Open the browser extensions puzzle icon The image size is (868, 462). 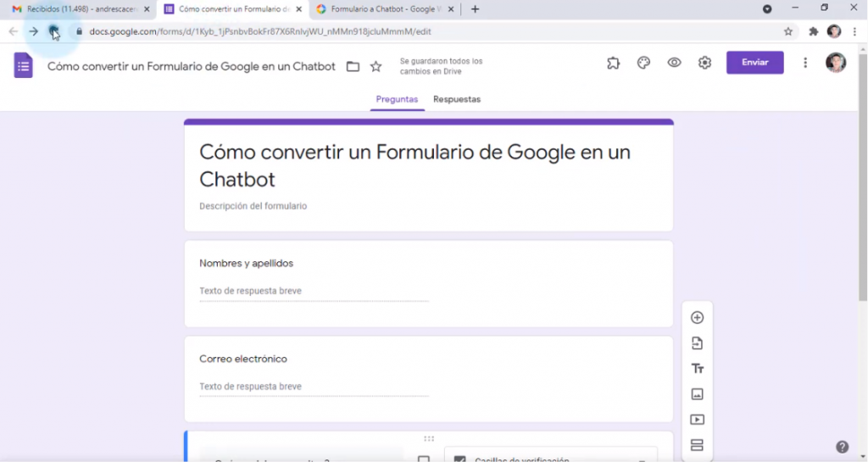[813, 31]
